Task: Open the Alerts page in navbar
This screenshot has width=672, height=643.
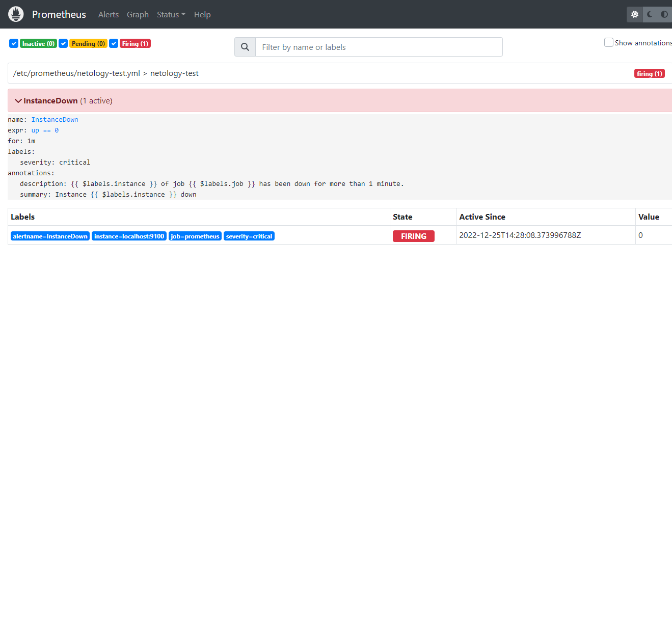Action: tap(109, 15)
